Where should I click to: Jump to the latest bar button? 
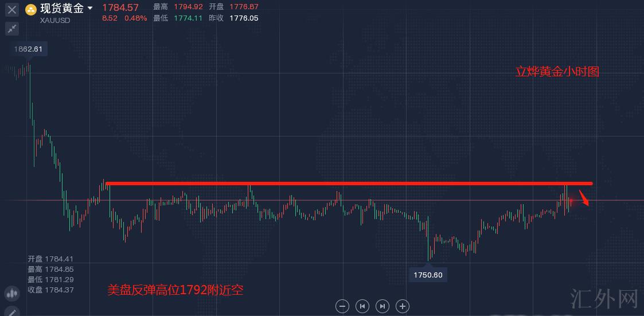383,306
